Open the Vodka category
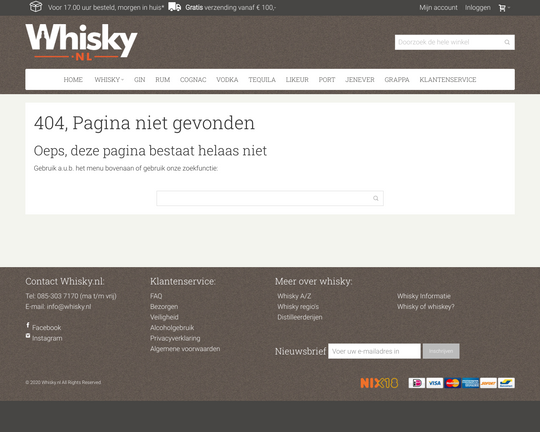This screenshot has width=540, height=432. [x=227, y=80]
